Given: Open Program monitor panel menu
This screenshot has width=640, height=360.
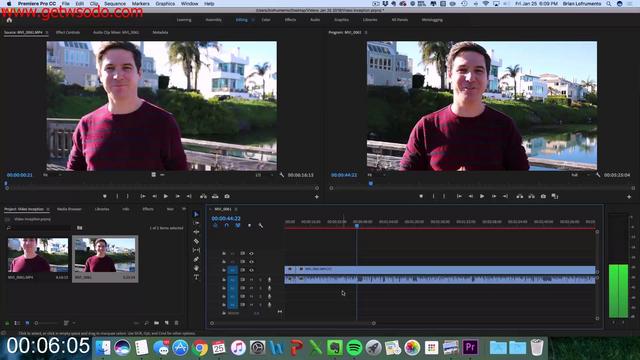Looking at the screenshot, I should pyautogui.click(x=366, y=32).
